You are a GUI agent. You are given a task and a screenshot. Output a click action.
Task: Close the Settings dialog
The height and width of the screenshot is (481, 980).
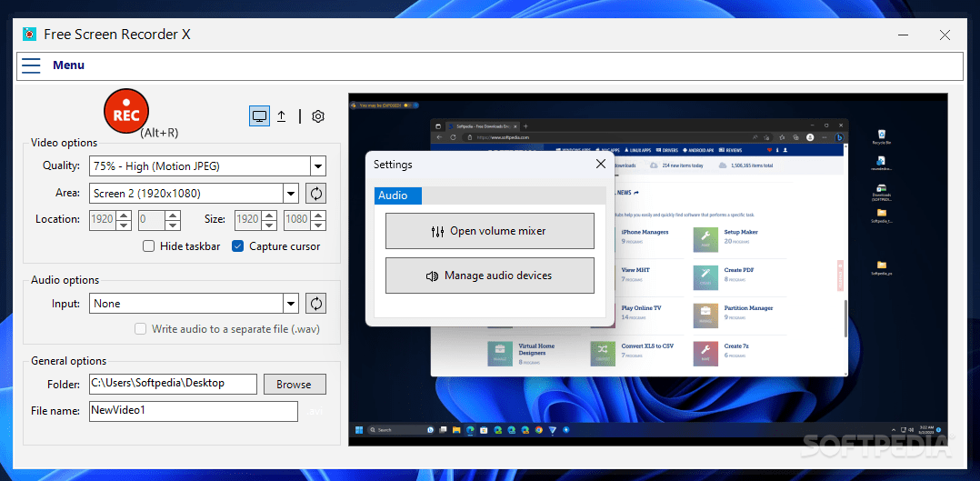tap(601, 164)
